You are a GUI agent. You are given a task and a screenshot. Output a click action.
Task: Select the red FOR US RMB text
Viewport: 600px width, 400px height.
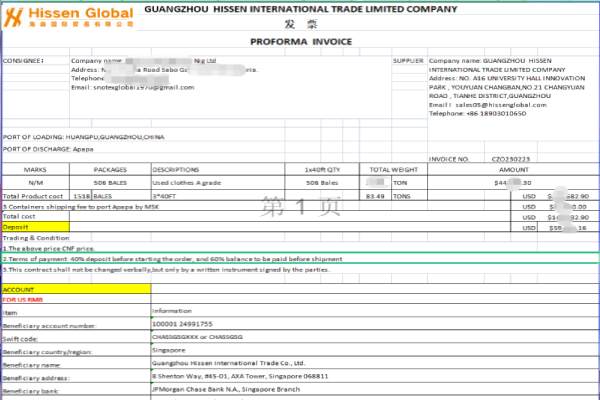point(23,300)
